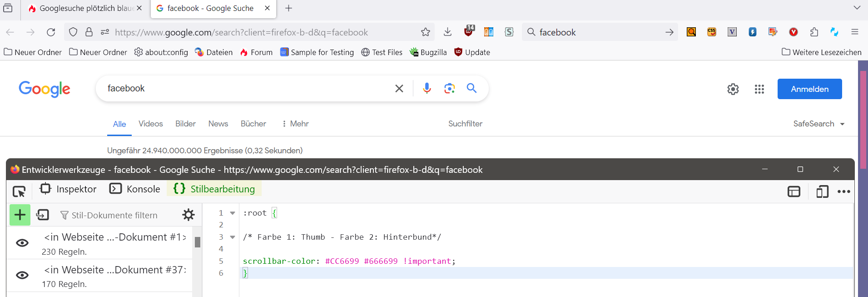Show Bilder search results

[x=185, y=124]
